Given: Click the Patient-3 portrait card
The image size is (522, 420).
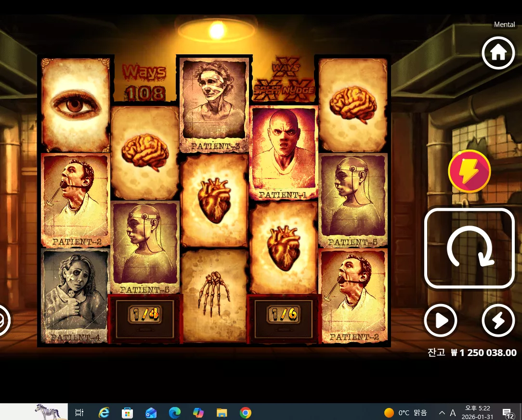Looking at the screenshot, I should click(x=214, y=104).
